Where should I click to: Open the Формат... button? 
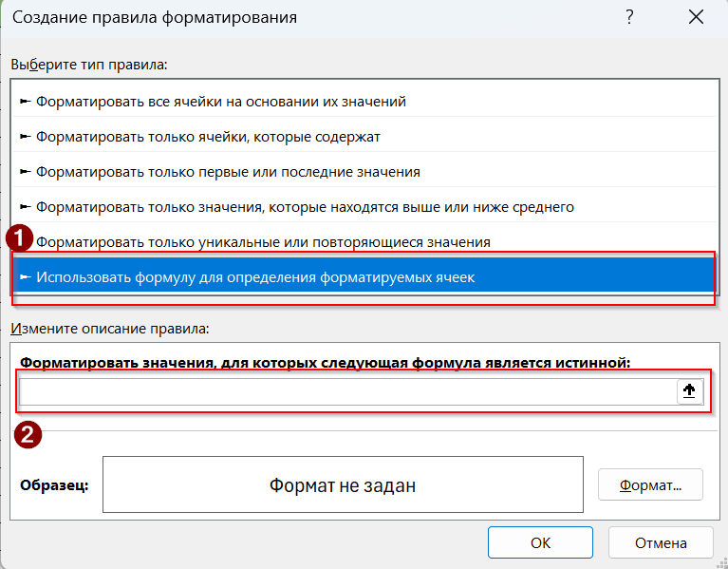pos(650,484)
